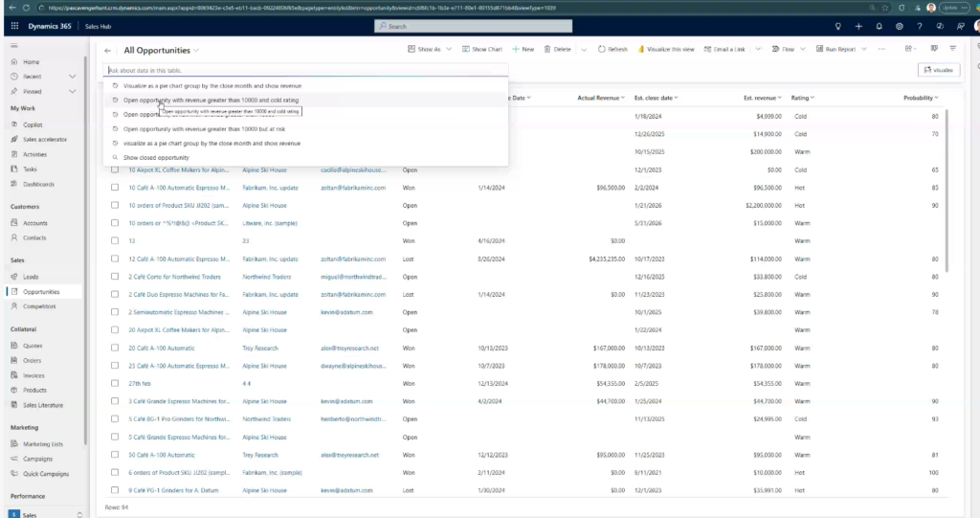This screenshot has height=518, width=980.
Task: Click the 'Ask about data in this table' input
Action: (305, 70)
